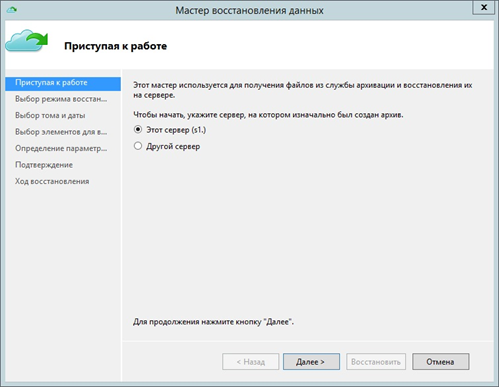Screen dimensions: 499x387
Task: Click the 'Далее >' button
Action: click(x=311, y=362)
